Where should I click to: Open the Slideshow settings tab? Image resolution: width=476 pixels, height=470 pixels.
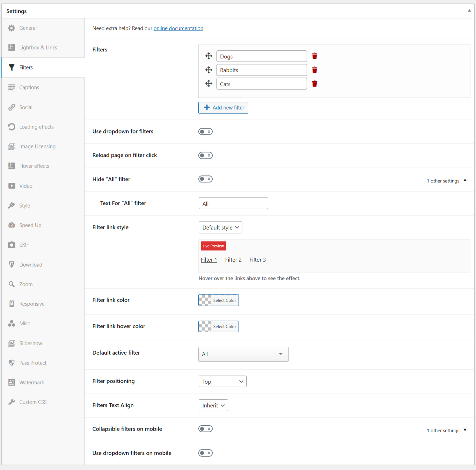pos(30,343)
